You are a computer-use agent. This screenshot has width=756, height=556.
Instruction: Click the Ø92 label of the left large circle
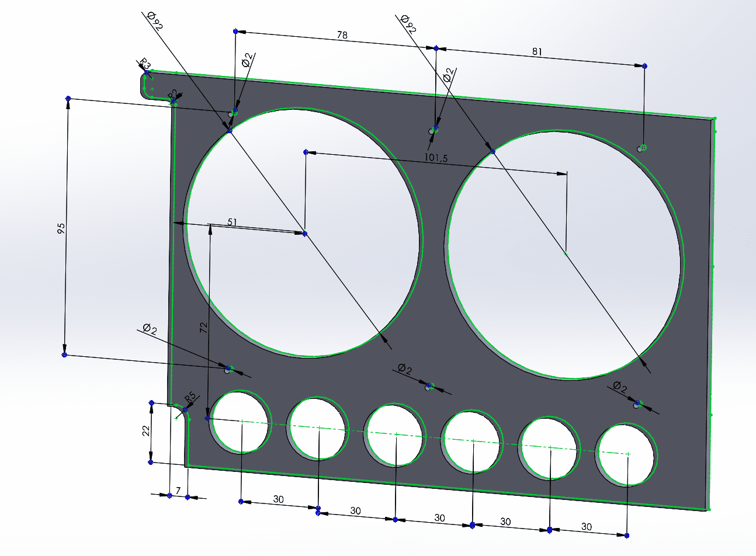155,22
